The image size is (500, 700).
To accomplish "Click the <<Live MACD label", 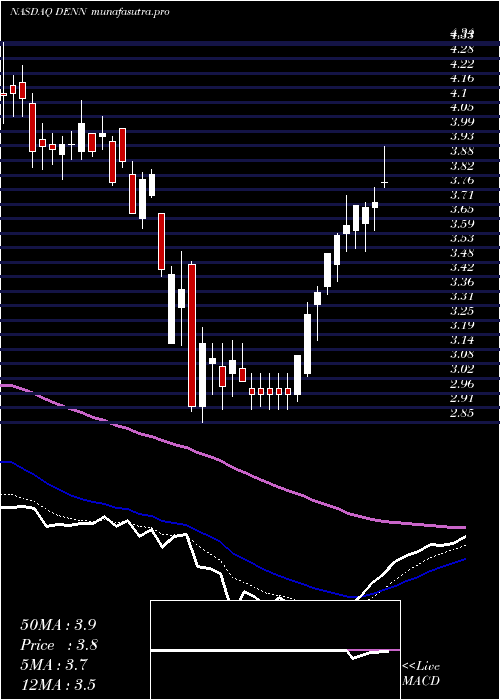I will tap(421, 674).
